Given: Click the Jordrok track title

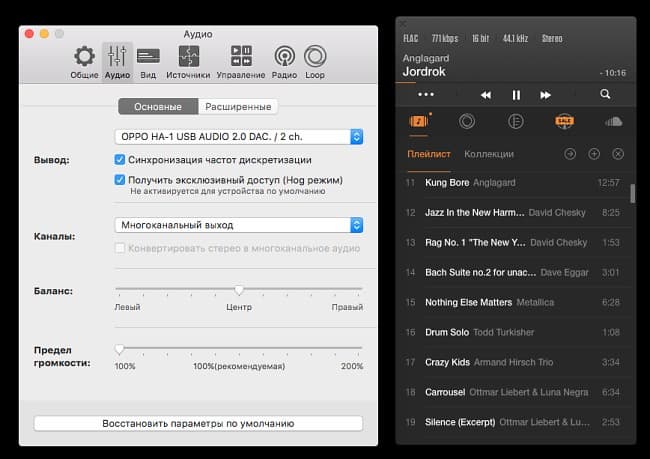Looking at the screenshot, I should click(424, 72).
